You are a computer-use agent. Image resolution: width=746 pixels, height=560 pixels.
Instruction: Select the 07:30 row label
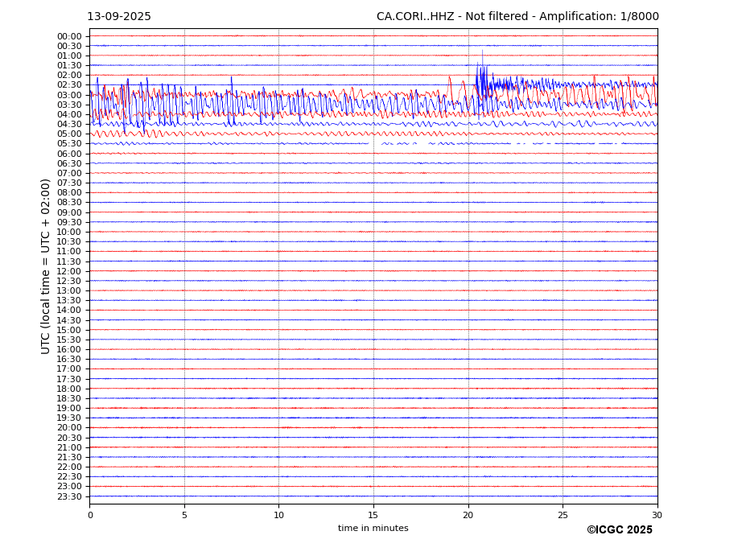[69, 183]
